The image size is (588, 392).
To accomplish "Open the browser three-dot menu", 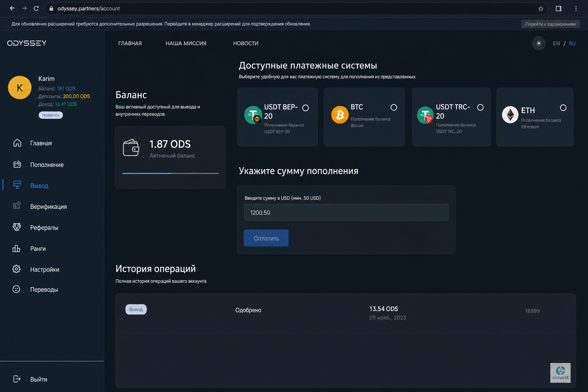I will 576,8.
